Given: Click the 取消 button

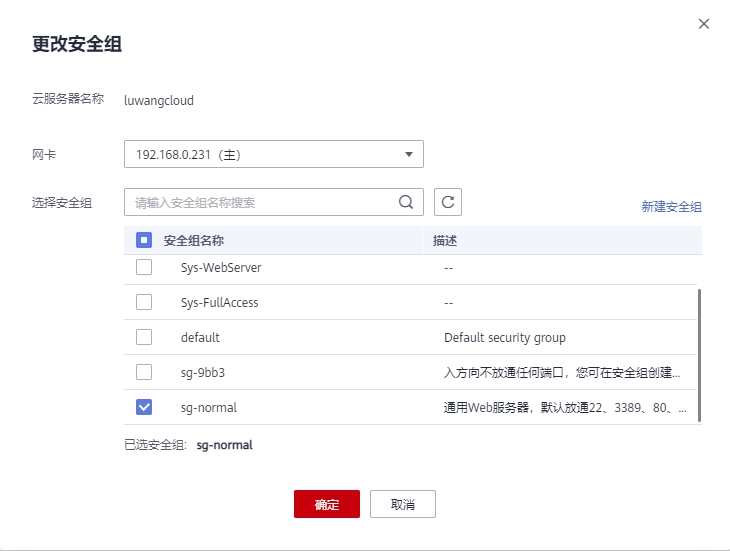Looking at the screenshot, I should [x=402, y=504].
